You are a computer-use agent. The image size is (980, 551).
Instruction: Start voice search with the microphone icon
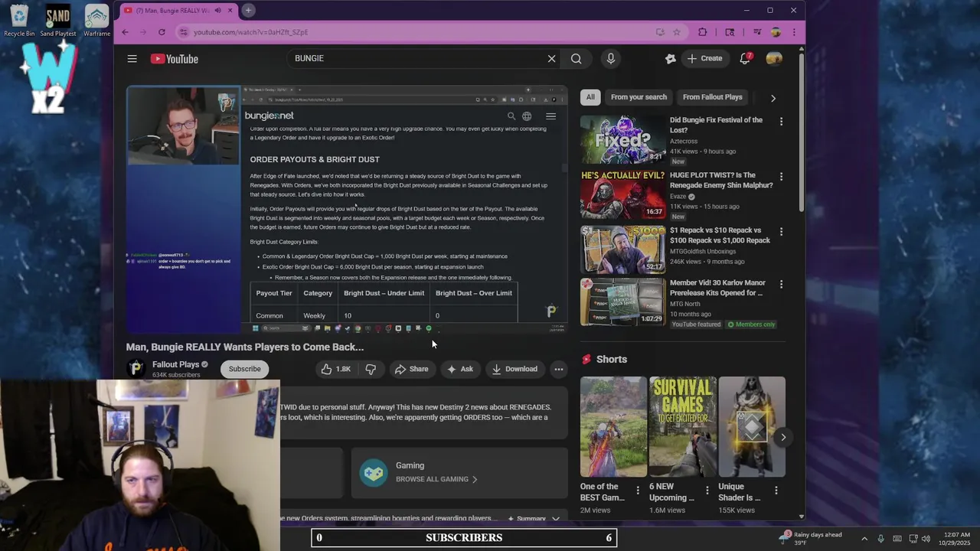click(x=610, y=58)
